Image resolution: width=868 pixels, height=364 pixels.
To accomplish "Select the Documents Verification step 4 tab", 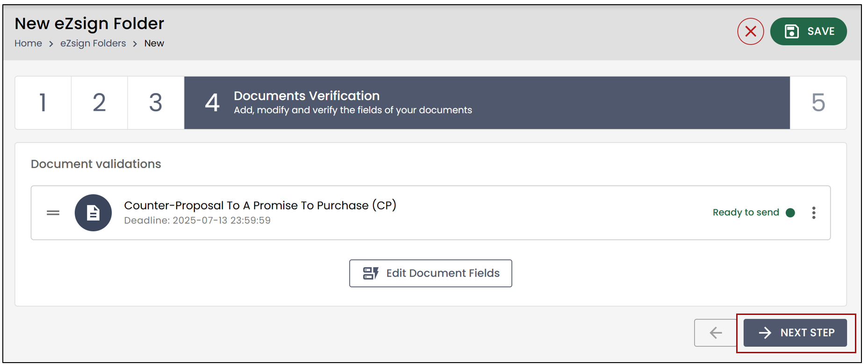I will pyautogui.click(x=487, y=103).
